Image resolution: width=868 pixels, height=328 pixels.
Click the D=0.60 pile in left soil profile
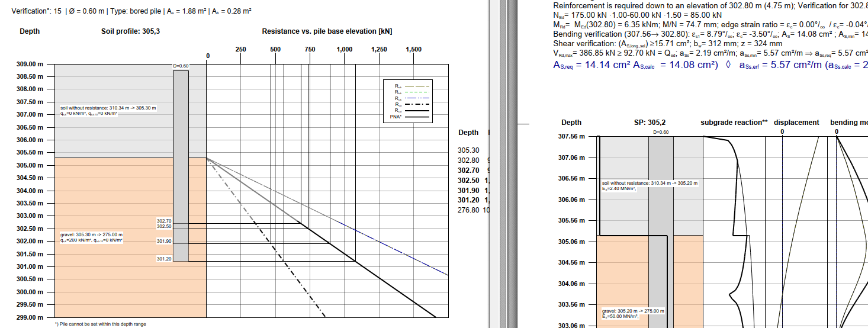point(181,166)
